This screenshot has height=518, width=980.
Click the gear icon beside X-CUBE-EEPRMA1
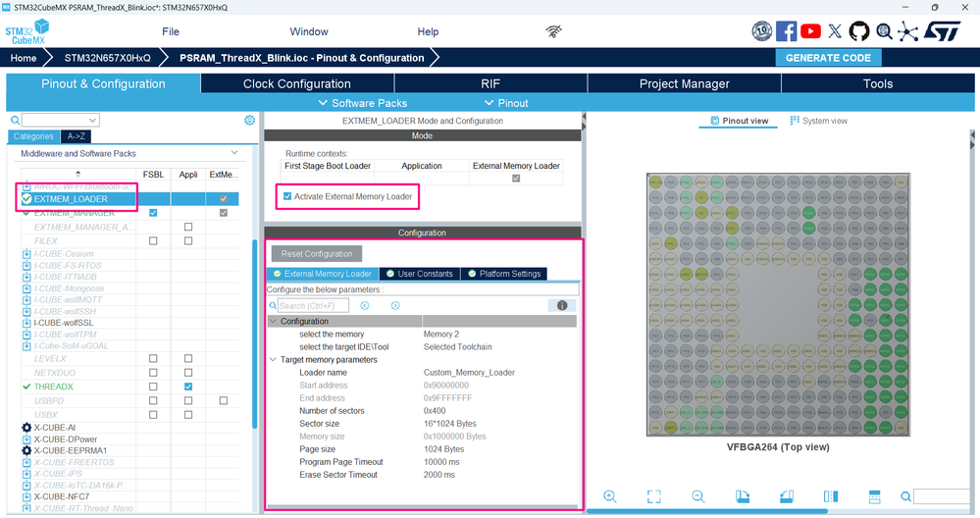[26, 450]
